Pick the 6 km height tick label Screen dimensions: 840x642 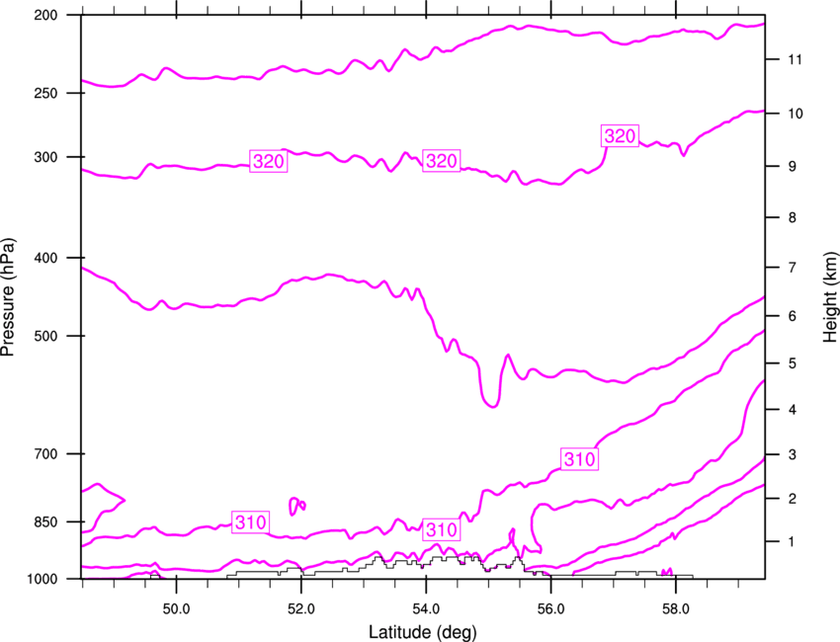tap(793, 316)
